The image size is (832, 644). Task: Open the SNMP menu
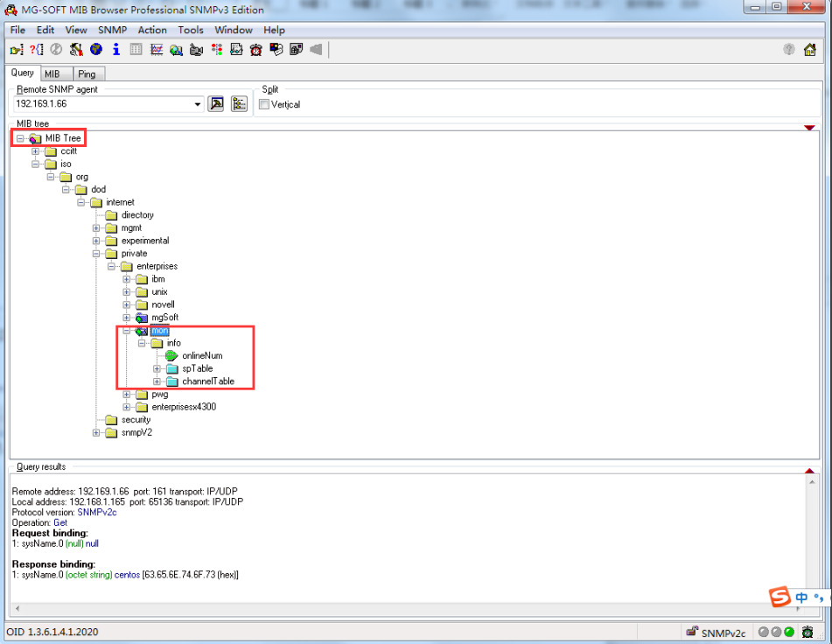[111, 29]
